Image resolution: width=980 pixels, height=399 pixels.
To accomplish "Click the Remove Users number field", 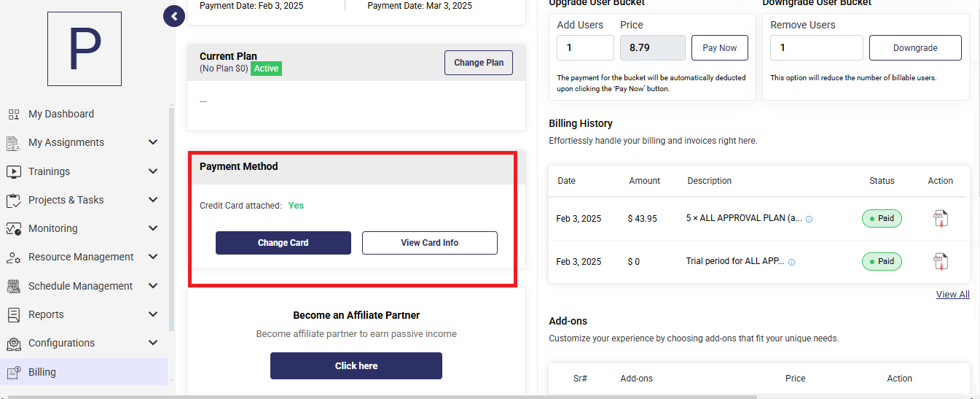I will [x=817, y=48].
